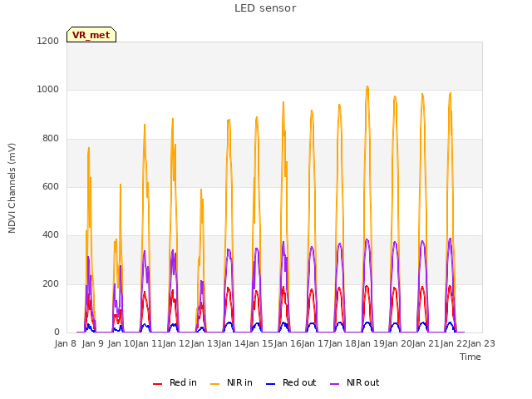Image resolution: width=532 pixels, height=399 pixels.
Task: Click the 400 y-axis label
Action: coord(51,235)
